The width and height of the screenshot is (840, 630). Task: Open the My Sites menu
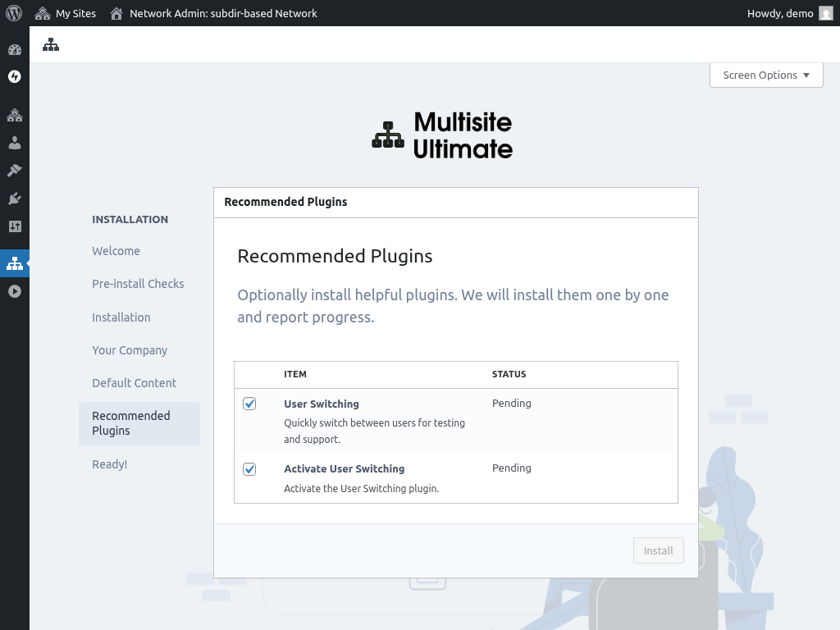[65, 13]
